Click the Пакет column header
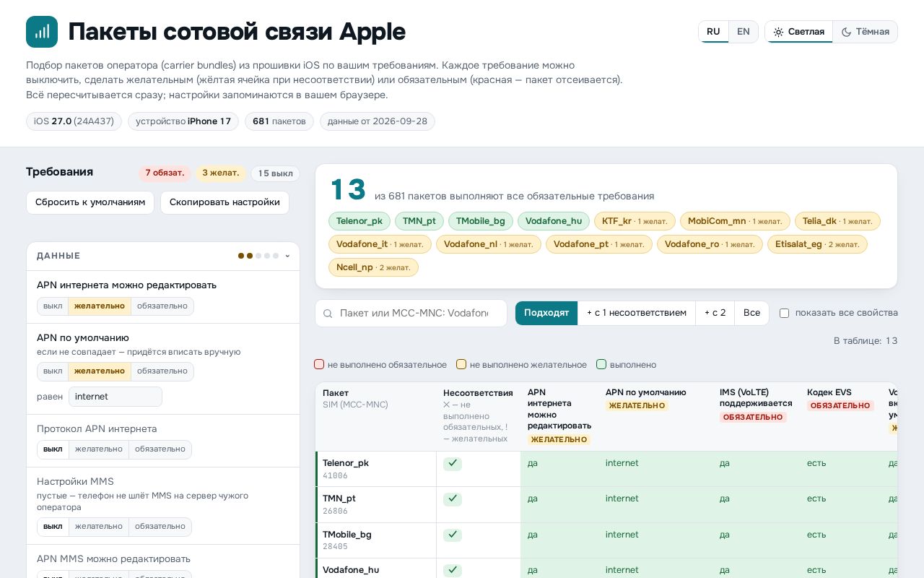This screenshot has height=578, width=924. [x=376, y=417]
